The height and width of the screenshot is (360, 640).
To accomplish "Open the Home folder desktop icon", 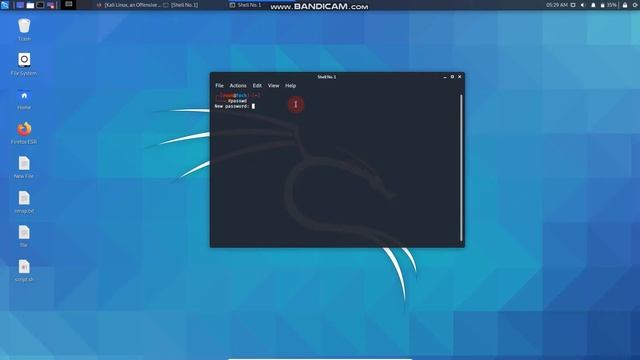I will coord(24,100).
